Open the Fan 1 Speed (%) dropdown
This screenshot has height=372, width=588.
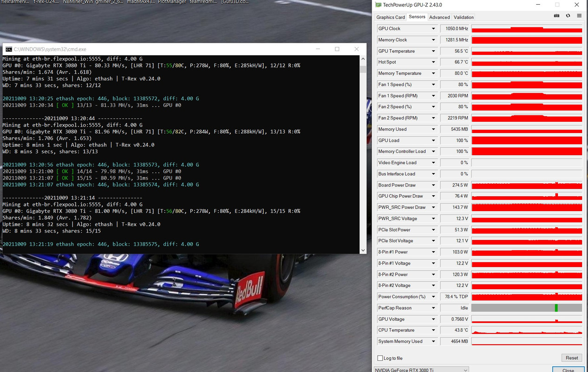pos(433,85)
